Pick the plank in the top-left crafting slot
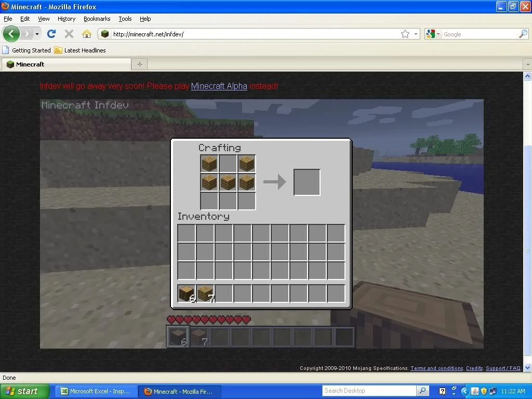The width and height of the screenshot is (532, 399). click(209, 164)
